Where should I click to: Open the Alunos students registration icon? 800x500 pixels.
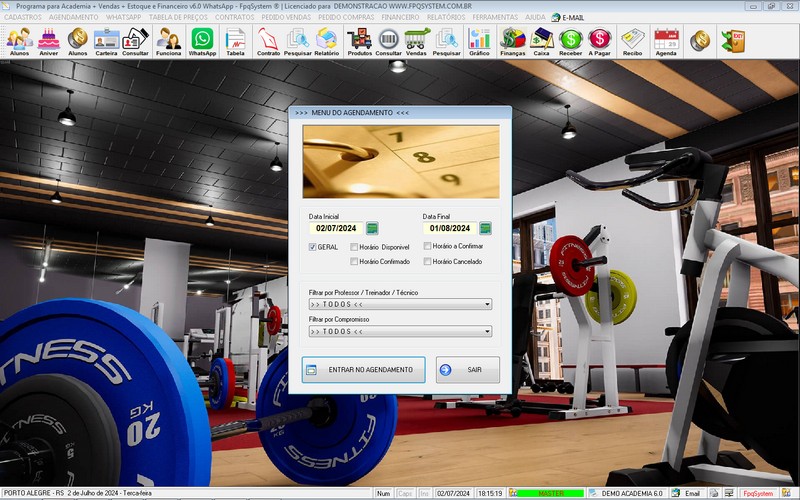[19, 42]
